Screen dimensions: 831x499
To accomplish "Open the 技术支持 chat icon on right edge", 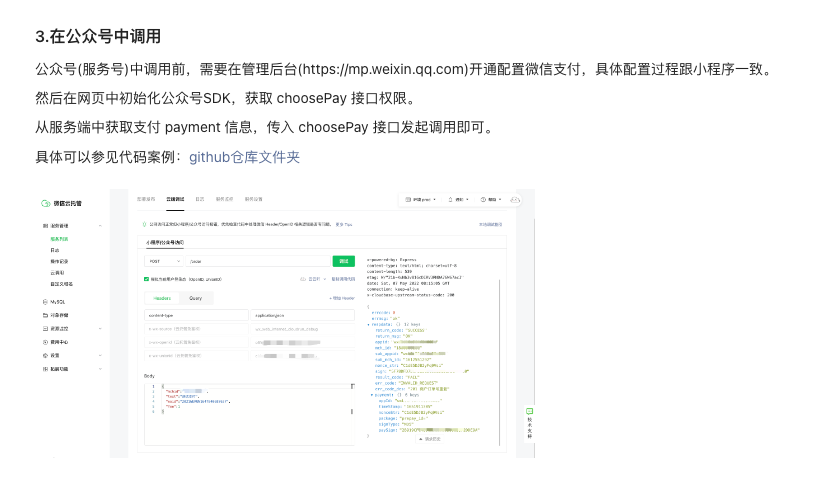I will 529,412.
